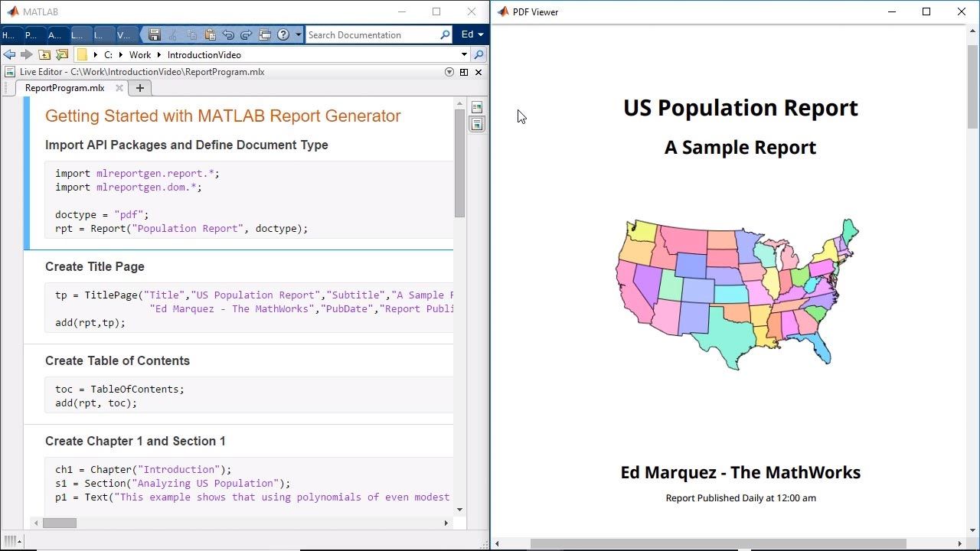
Task: Toggle the Live Editor dock layout button
Action: (x=464, y=72)
